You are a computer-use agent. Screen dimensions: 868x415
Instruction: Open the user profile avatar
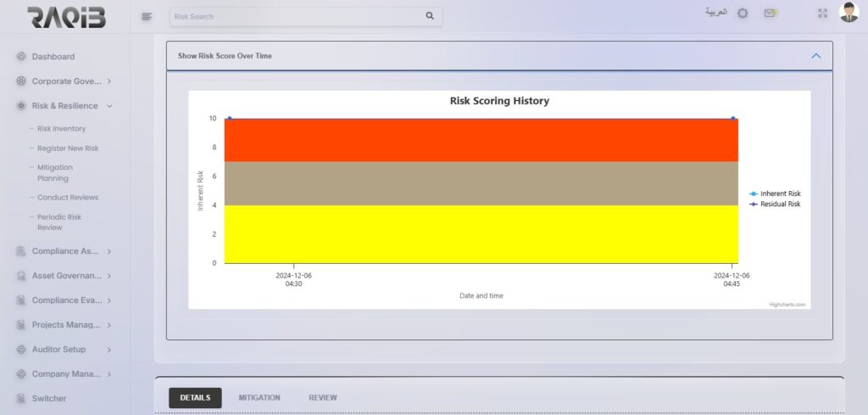click(849, 13)
